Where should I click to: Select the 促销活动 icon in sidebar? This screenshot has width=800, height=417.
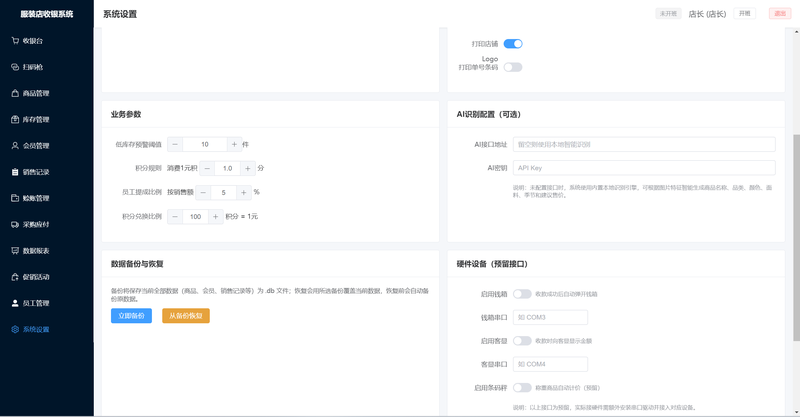[x=15, y=277]
